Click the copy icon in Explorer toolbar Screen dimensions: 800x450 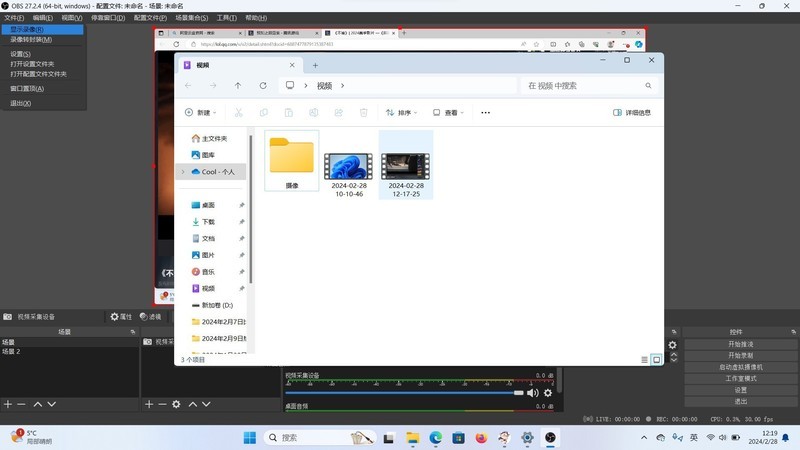point(263,113)
